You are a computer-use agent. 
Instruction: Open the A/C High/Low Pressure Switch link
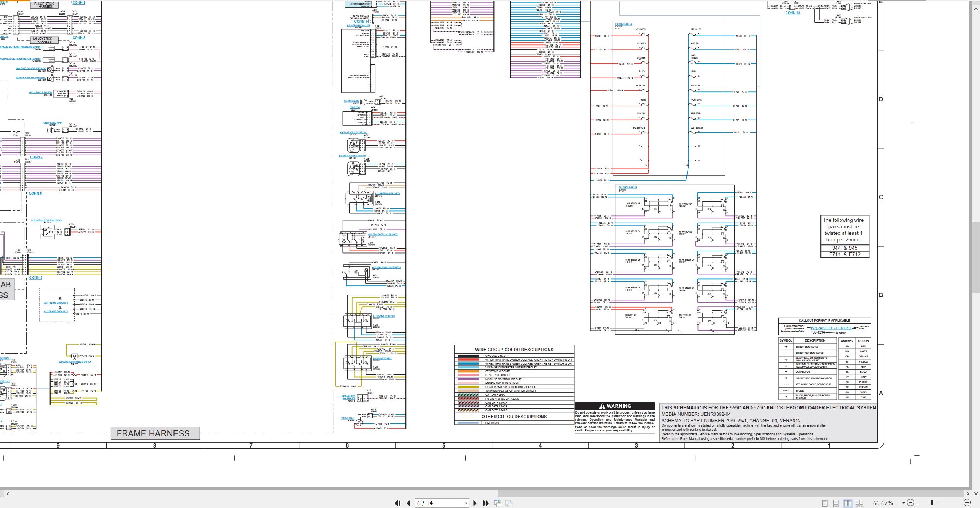tap(74, 362)
